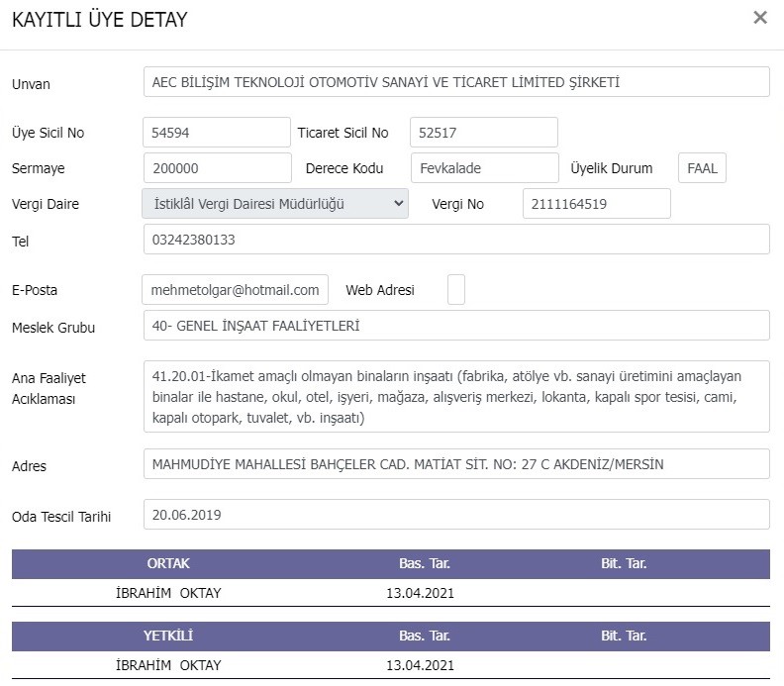This screenshot has width=784, height=686.
Task: Click the ORTAK column header
Action: pos(168,563)
